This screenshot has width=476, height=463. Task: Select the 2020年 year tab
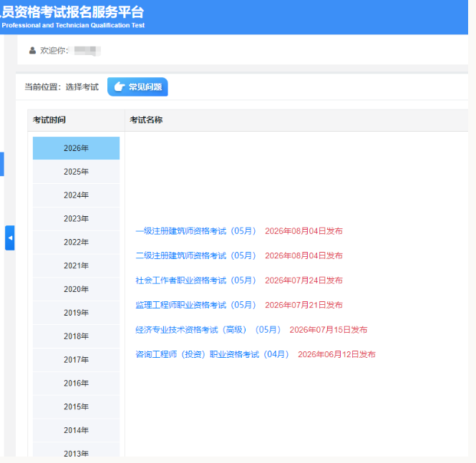point(76,289)
